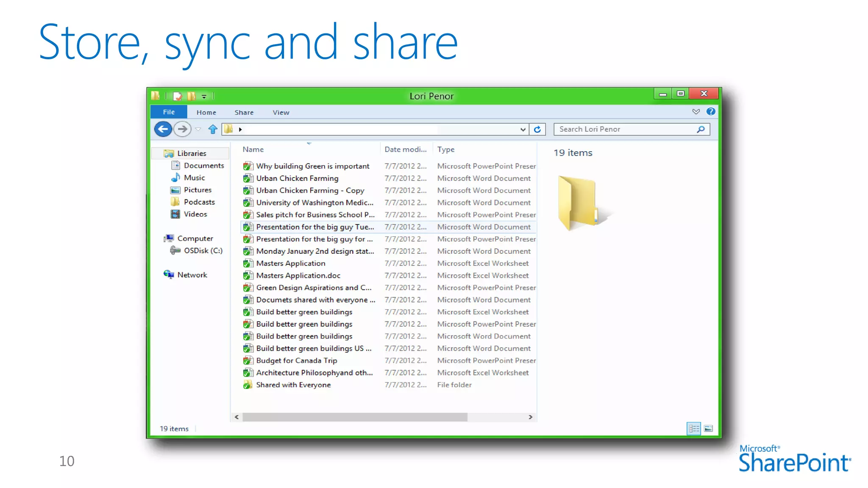
Task: Refresh the current folder view
Action: [x=537, y=129]
